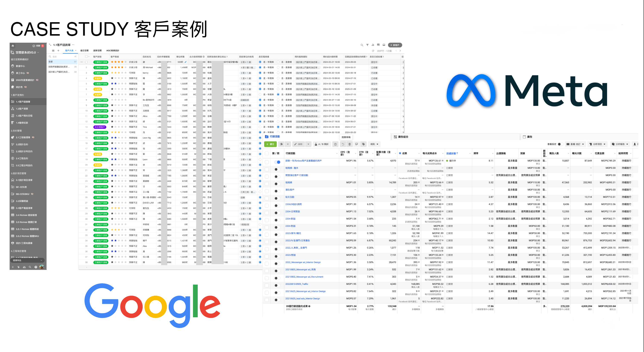Click the clipboard icon next to A/B 測試

pyautogui.click(x=335, y=144)
